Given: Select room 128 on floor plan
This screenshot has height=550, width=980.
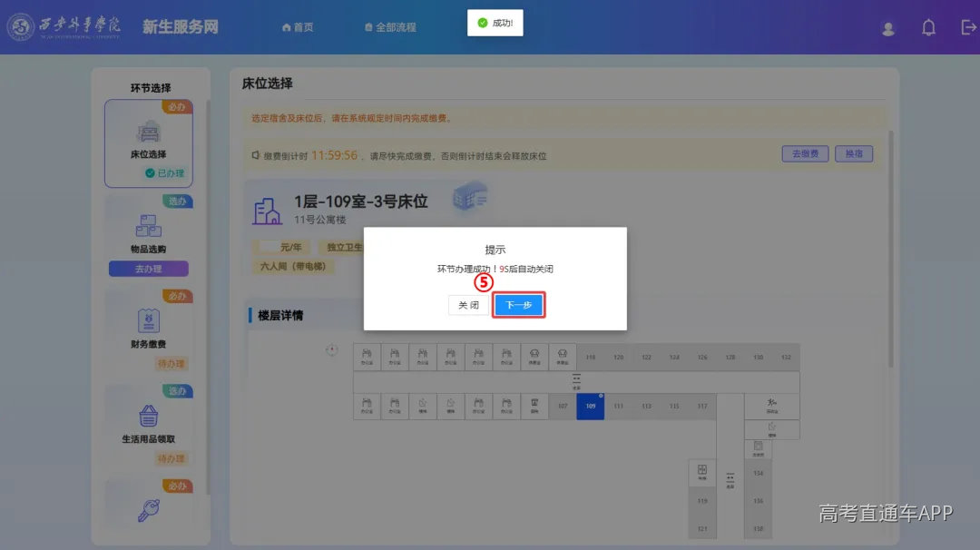Looking at the screenshot, I should [730, 358].
